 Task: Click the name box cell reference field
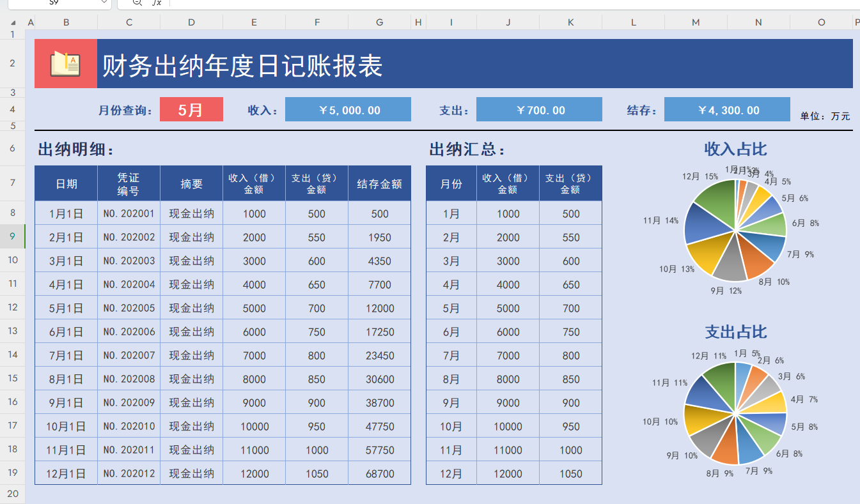click(54, 3)
